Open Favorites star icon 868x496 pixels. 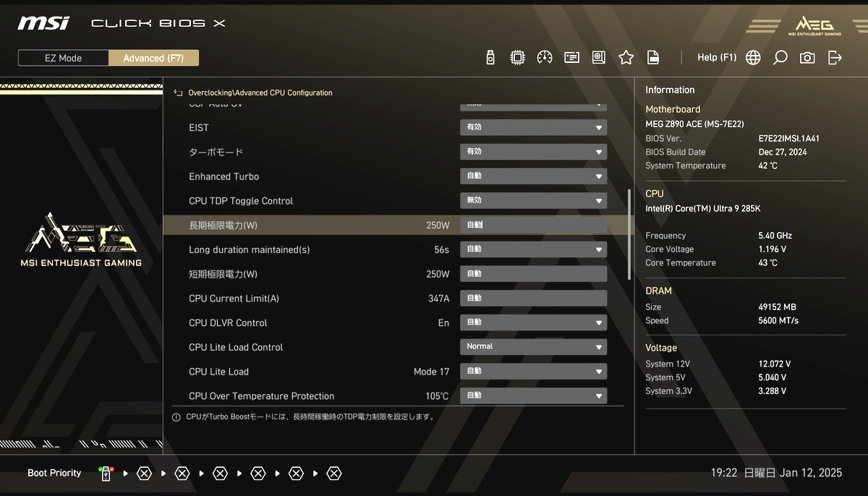tap(626, 58)
